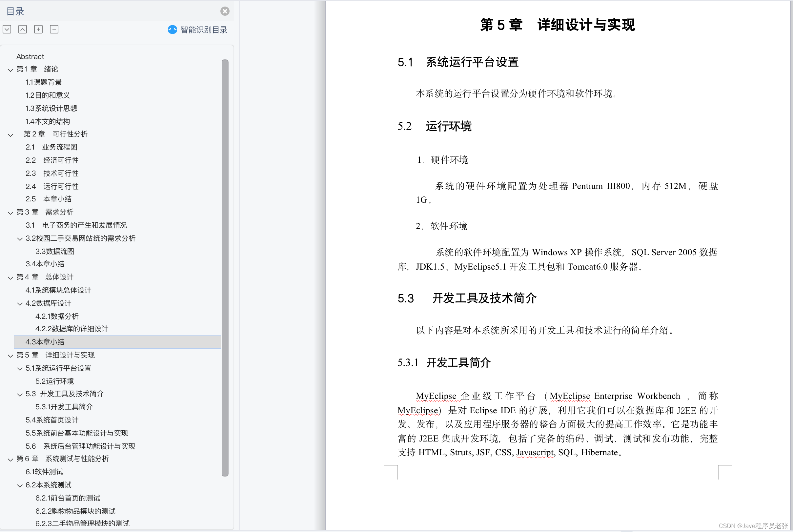Screen dimensions: 793x532
Task: Click list item 2. 软件环境
Action: point(442,226)
